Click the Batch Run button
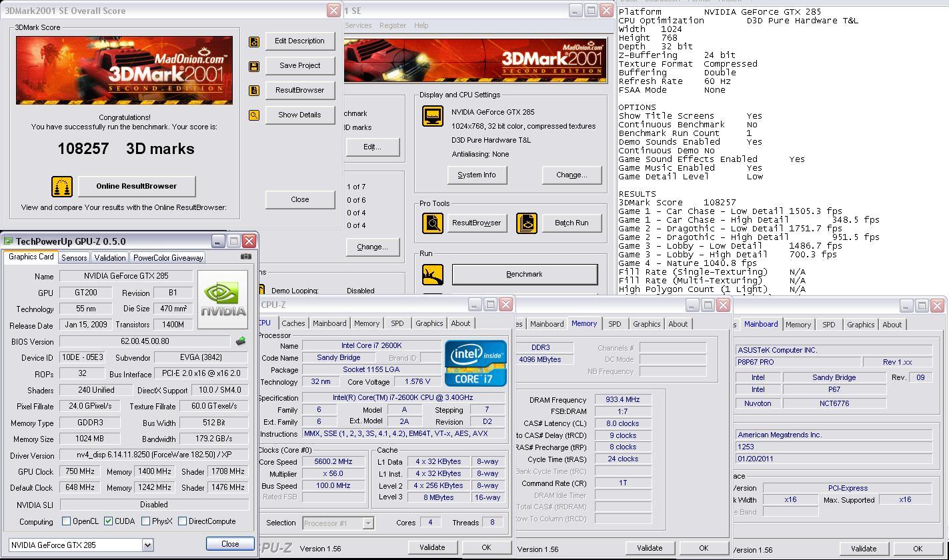Screen dimensions: 949x560 [x=572, y=223]
